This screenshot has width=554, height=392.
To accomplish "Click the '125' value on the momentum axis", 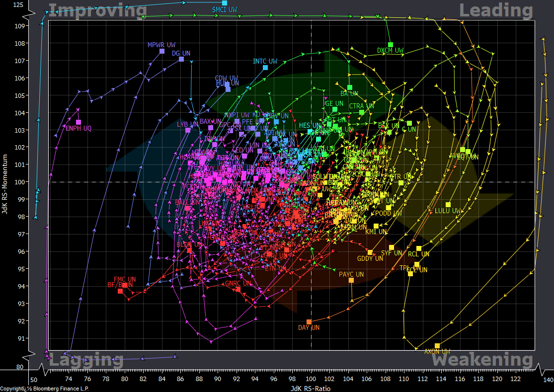I will (18, 5).
